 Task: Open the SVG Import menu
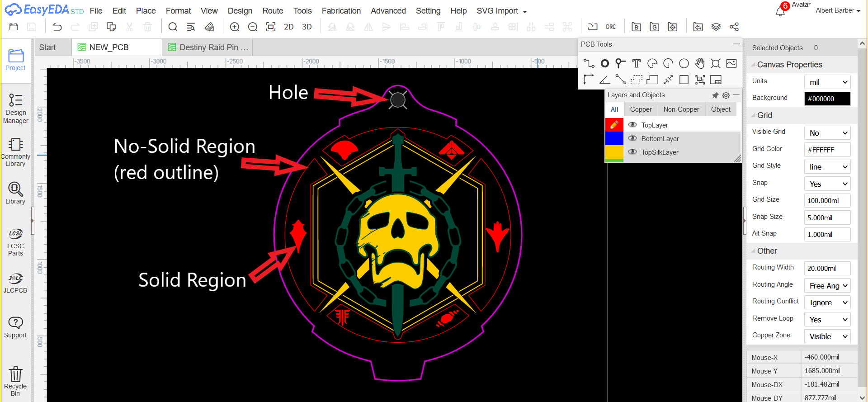coord(502,11)
